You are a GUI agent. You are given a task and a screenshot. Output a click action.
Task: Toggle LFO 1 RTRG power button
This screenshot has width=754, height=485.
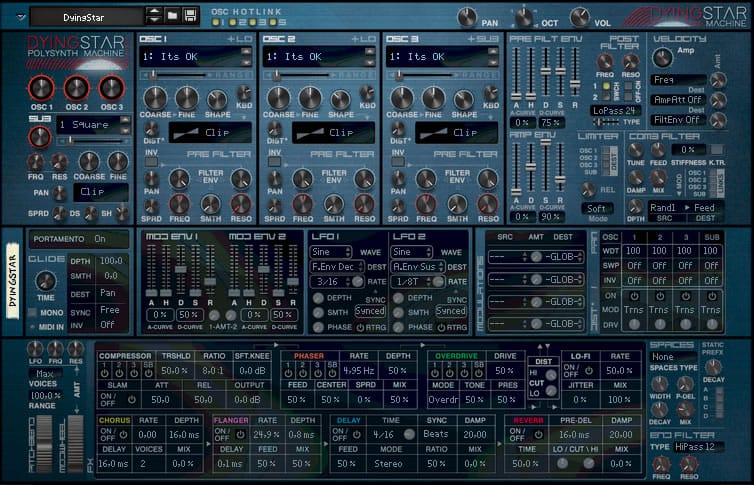(360, 327)
